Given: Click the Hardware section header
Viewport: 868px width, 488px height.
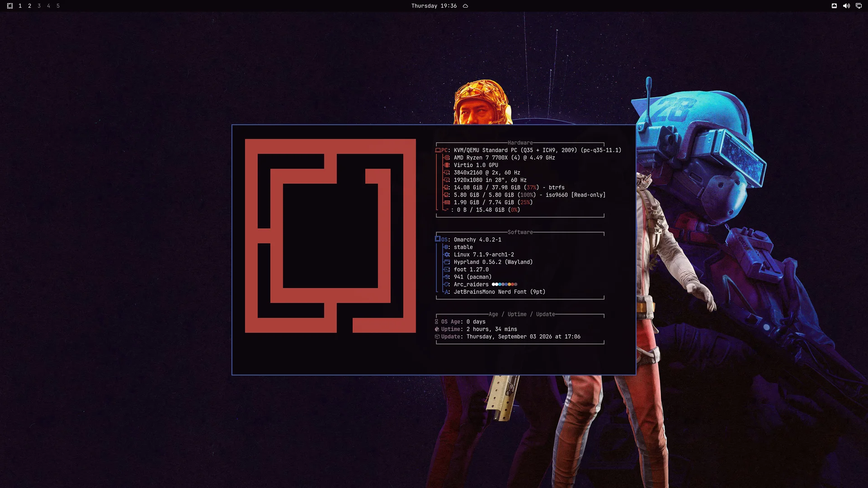Looking at the screenshot, I should pyautogui.click(x=520, y=143).
